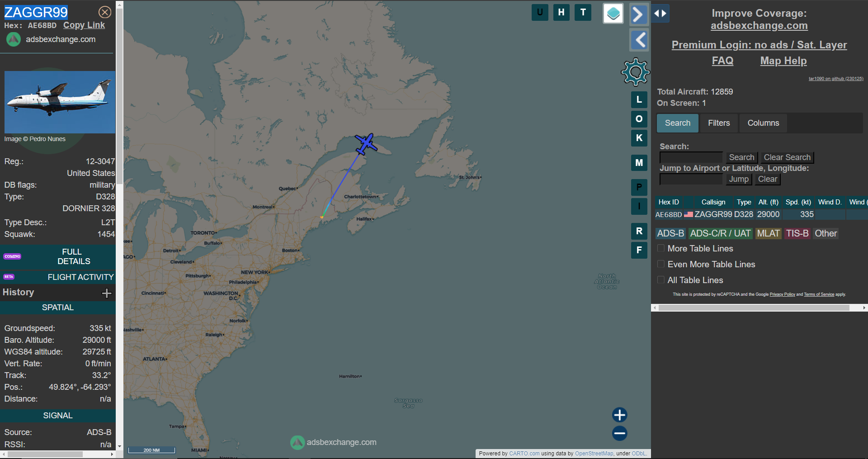Open CARTO.com attribution link

(524, 454)
